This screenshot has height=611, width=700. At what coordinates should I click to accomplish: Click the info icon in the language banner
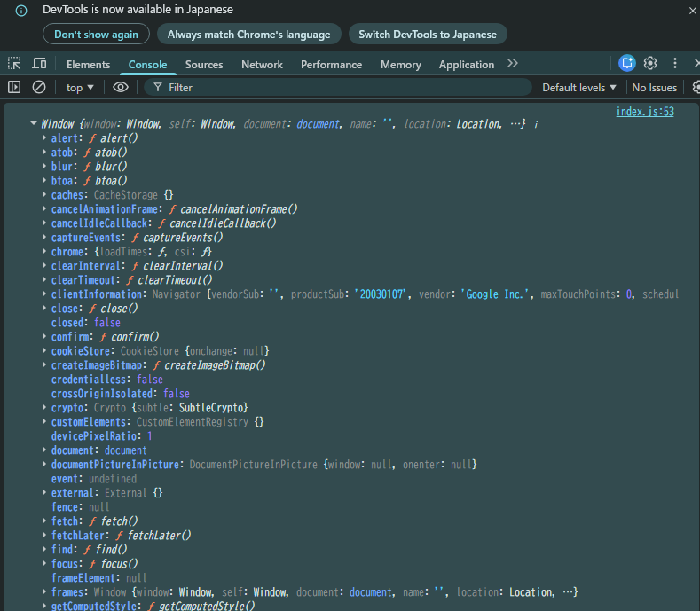coord(21,11)
